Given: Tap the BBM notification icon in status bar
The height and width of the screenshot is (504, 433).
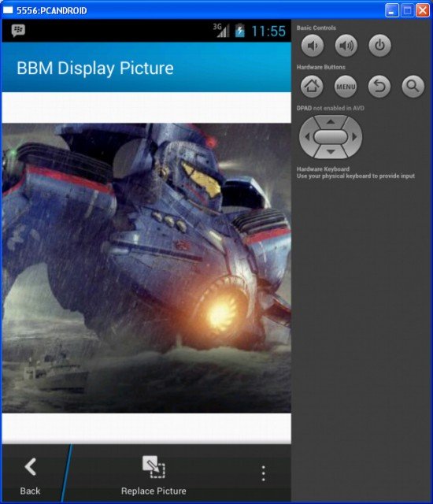Looking at the screenshot, I should [18, 31].
